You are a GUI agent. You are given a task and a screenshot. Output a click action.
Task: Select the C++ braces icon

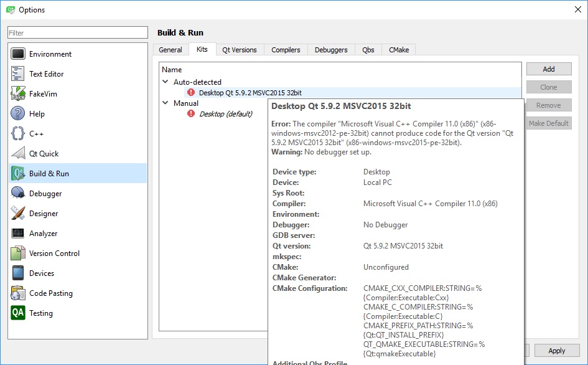[x=17, y=134]
